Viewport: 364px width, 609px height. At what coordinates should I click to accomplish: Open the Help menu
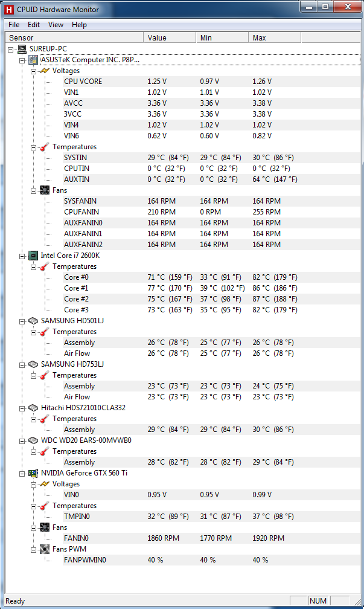coord(79,25)
